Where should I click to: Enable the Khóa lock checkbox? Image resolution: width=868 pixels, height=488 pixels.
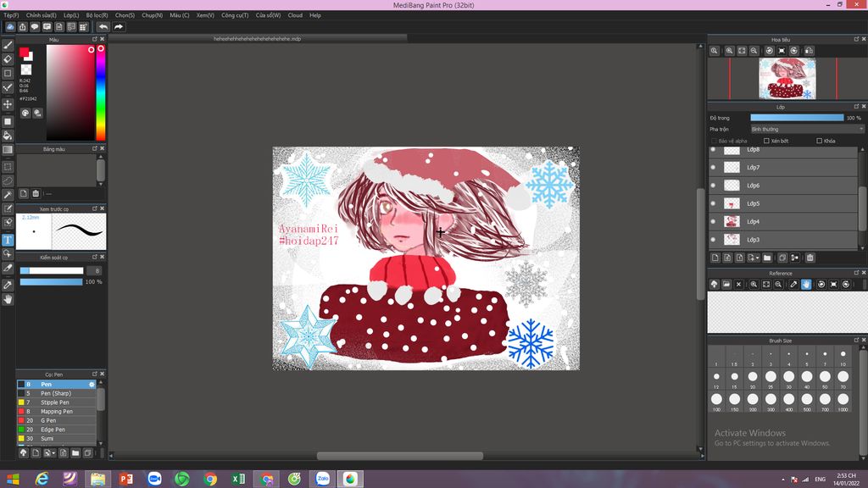coord(820,141)
